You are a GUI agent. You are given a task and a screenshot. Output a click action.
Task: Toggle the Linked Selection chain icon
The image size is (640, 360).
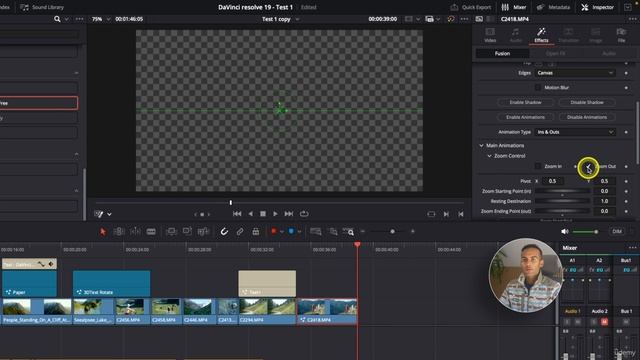click(x=240, y=231)
